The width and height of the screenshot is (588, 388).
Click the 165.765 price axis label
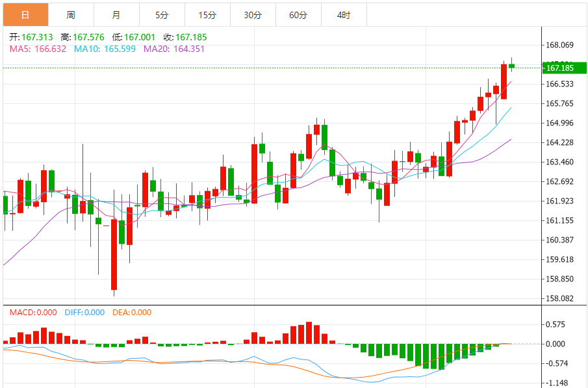559,103
